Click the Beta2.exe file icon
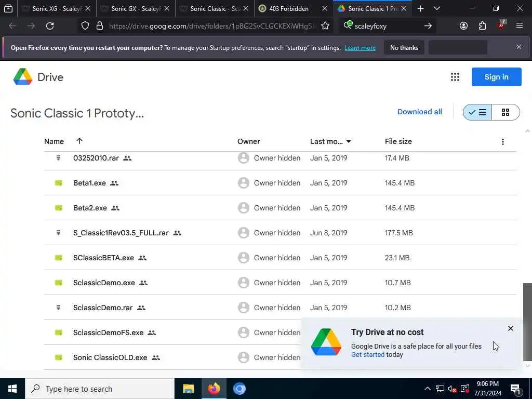This screenshot has height=399, width=532. [59, 208]
